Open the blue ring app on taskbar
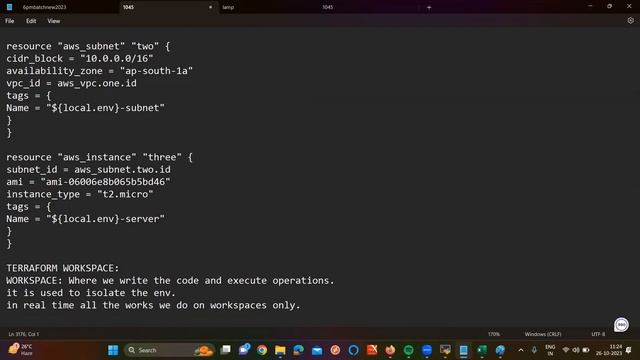Screen dimensions: 640x360 353,350
